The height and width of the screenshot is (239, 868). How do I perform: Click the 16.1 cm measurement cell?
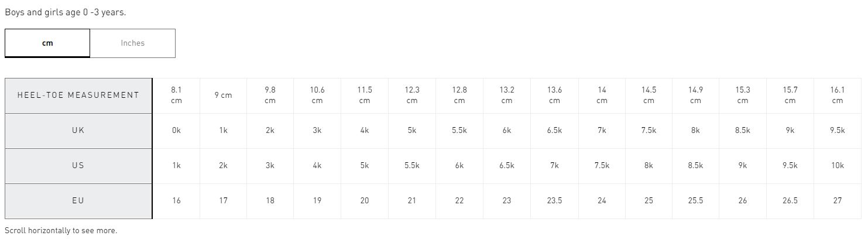pyautogui.click(x=838, y=95)
